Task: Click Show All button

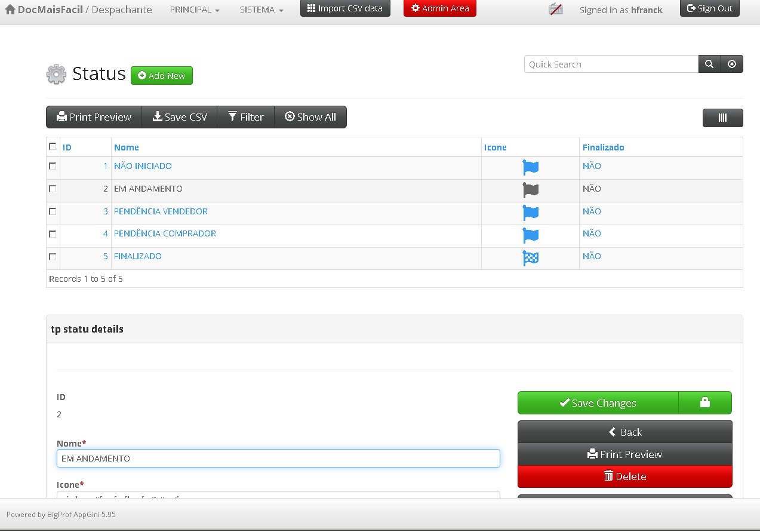Action: 310,117
